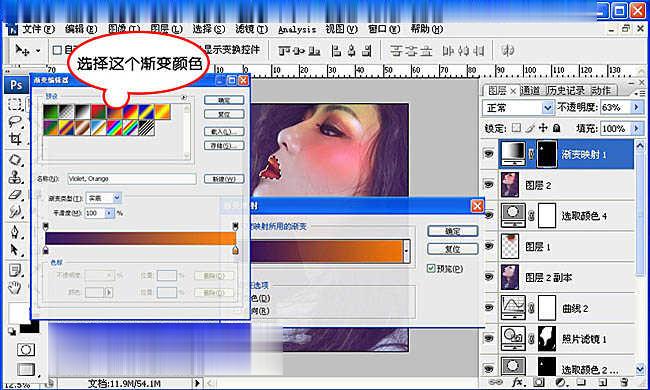Screen dimensions: 650x390
Task: Open the Move tool preset dropdown arrow
Action: pos(38,51)
